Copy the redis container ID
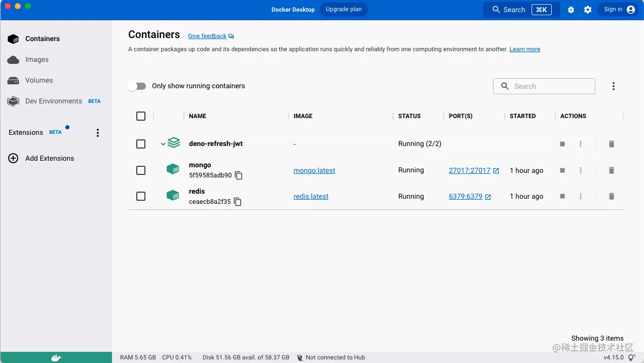The width and height of the screenshot is (644, 363). pyautogui.click(x=238, y=202)
